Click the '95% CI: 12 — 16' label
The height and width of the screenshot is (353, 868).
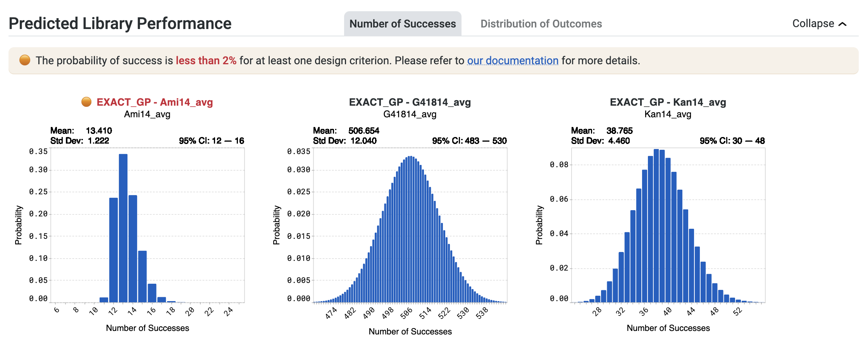212,141
